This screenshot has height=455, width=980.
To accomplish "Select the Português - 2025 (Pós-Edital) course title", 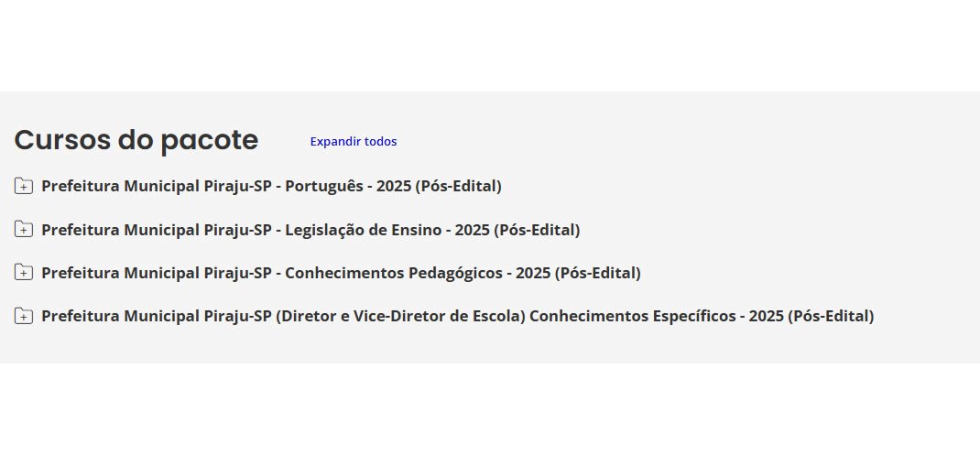I will [271, 187].
